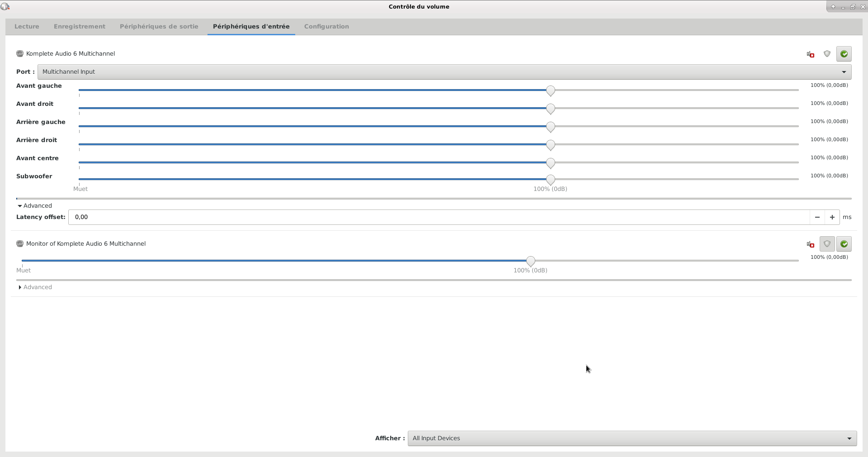The image size is (868, 457).
Task: Click the Avant droit channel label
Action: [35, 104]
